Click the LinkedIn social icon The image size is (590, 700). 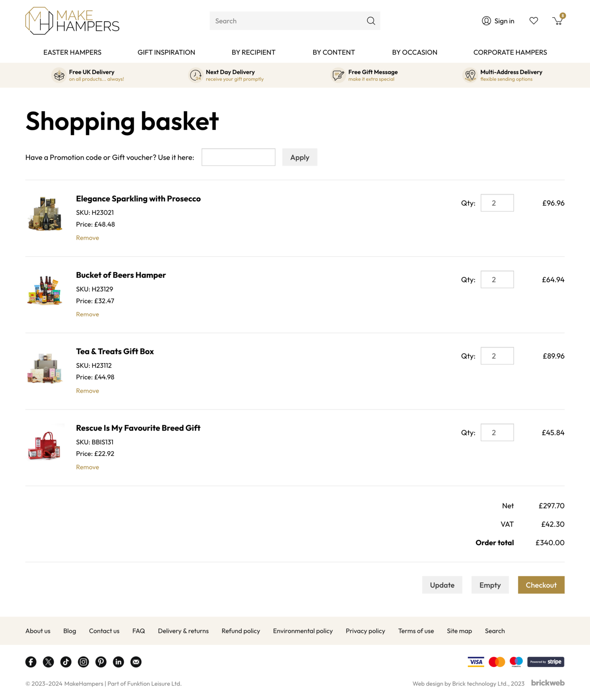(x=118, y=662)
